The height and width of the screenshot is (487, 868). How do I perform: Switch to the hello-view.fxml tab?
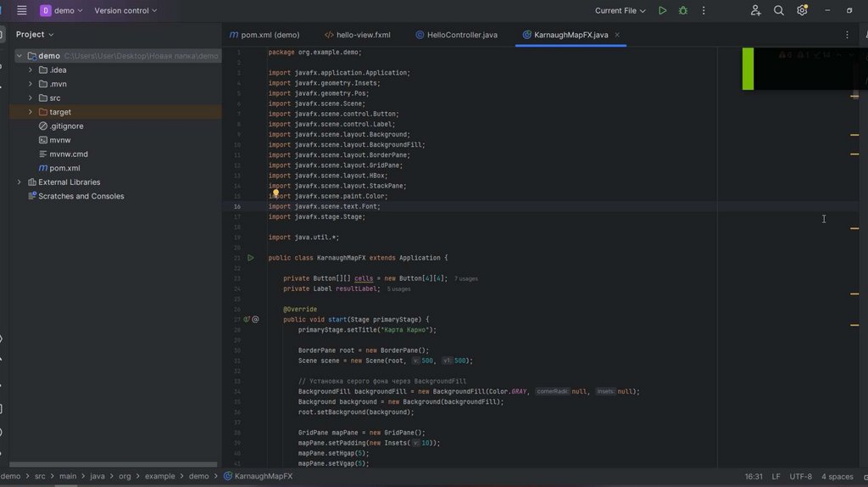point(363,35)
